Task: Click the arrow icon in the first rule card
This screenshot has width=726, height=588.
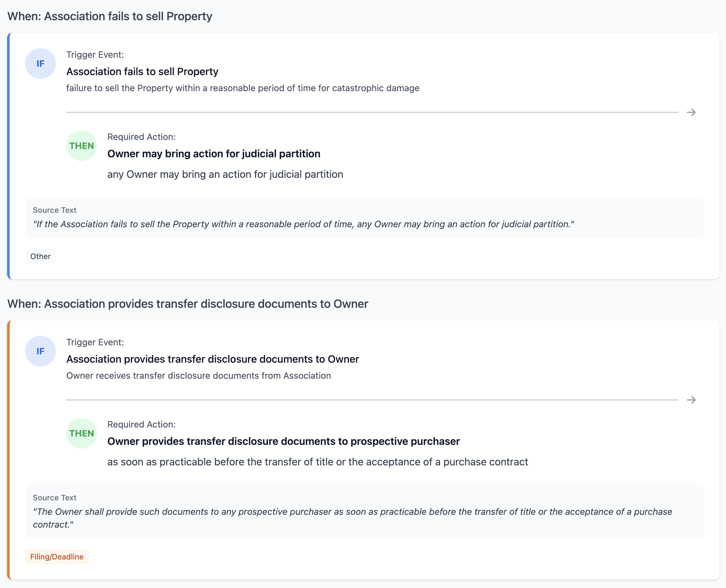Action: coord(691,112)
